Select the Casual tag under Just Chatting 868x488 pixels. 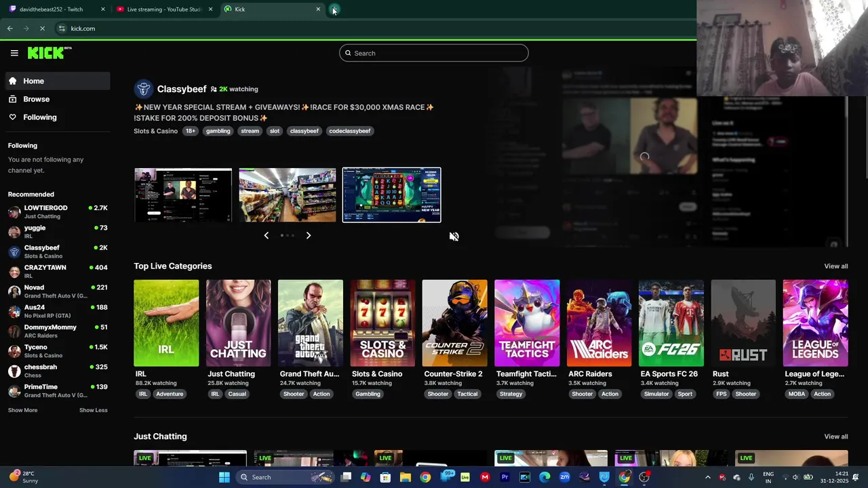[237, 394]
